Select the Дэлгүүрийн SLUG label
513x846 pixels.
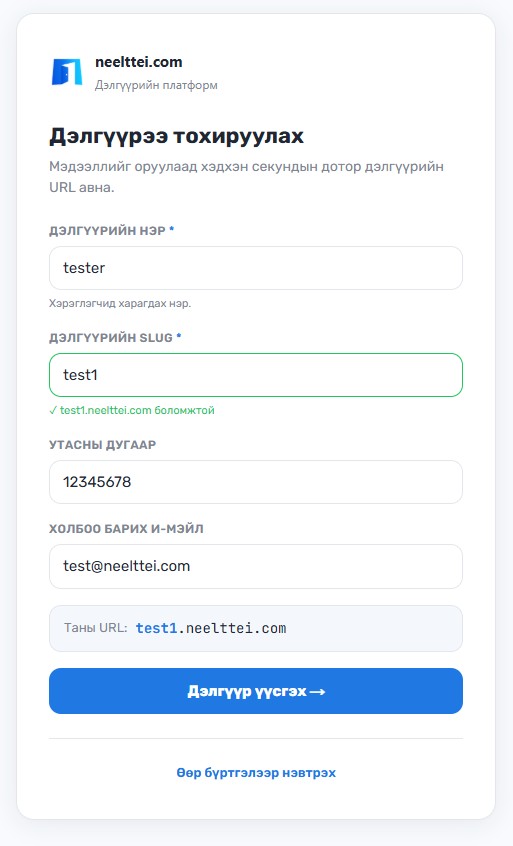pos(111,338)
